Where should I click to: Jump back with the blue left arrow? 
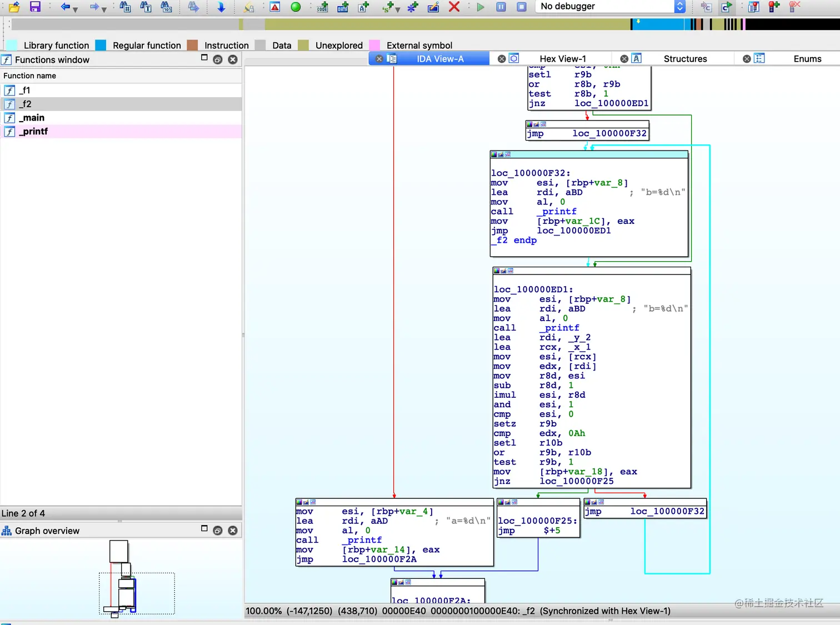tap(66, 7)
